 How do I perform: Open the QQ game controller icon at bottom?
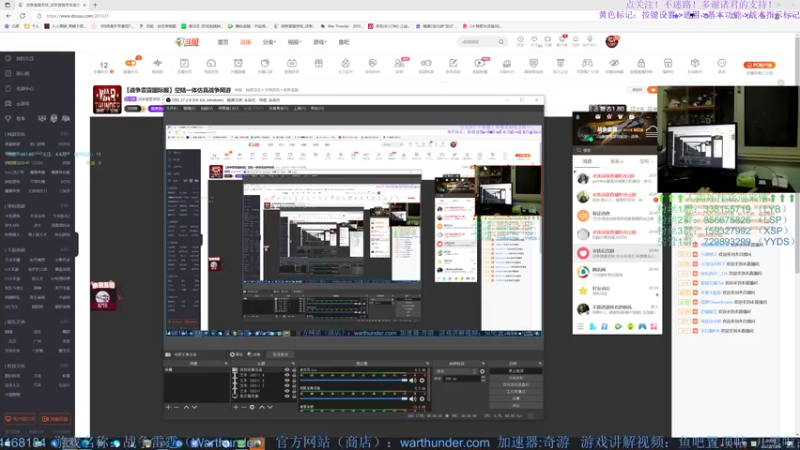tap(642, 326)
